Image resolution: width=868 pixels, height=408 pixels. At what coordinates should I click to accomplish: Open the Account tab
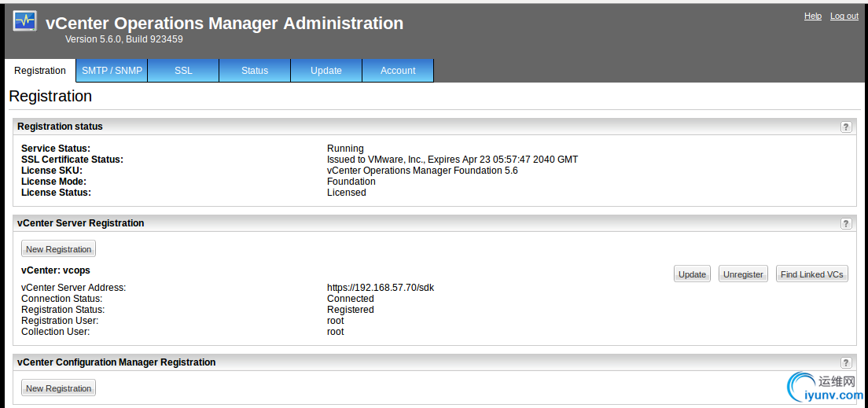[x=398, y=71]
